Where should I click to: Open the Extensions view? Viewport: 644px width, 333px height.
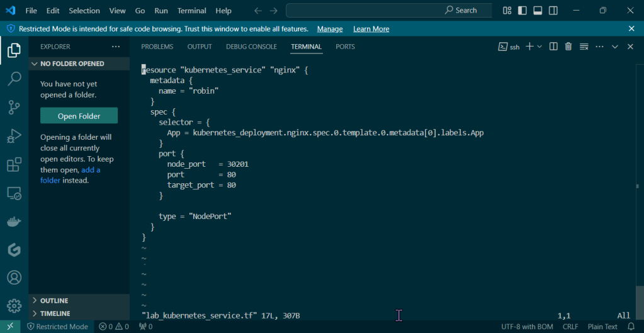(x=14, y=165)
